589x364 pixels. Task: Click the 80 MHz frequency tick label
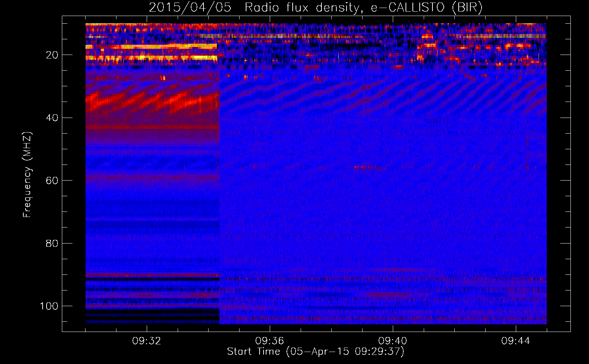click(x=52, y=243)
